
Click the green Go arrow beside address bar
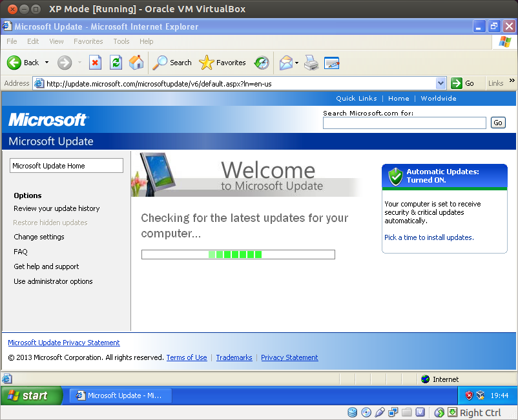coord(456,83)
